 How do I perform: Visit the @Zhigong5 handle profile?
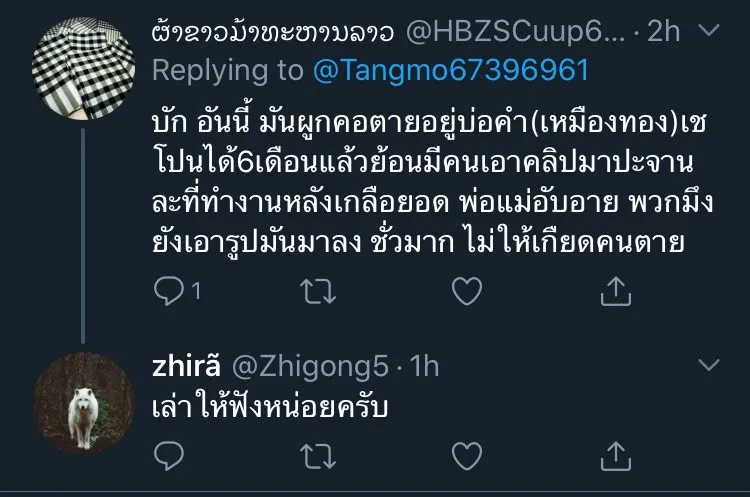(310, 367)
